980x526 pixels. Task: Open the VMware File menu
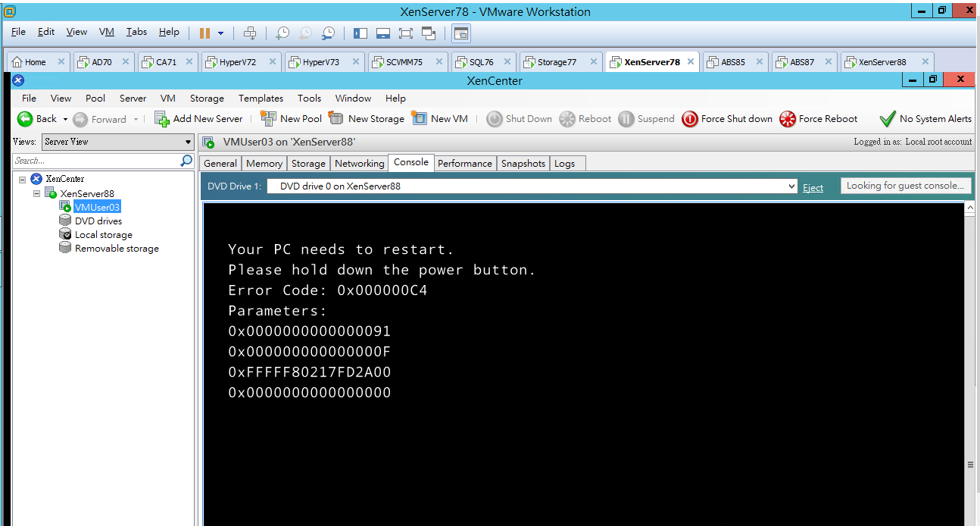tap(18, 32)
